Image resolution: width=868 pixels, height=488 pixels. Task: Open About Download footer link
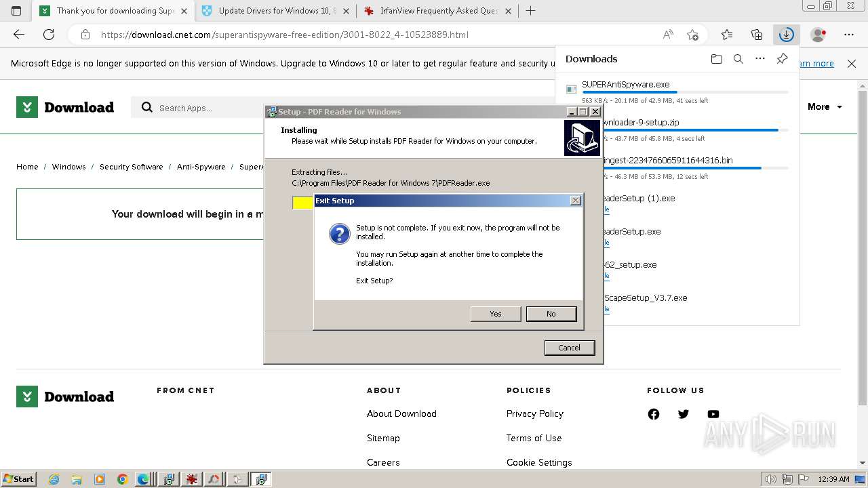(x=401, y=413)
